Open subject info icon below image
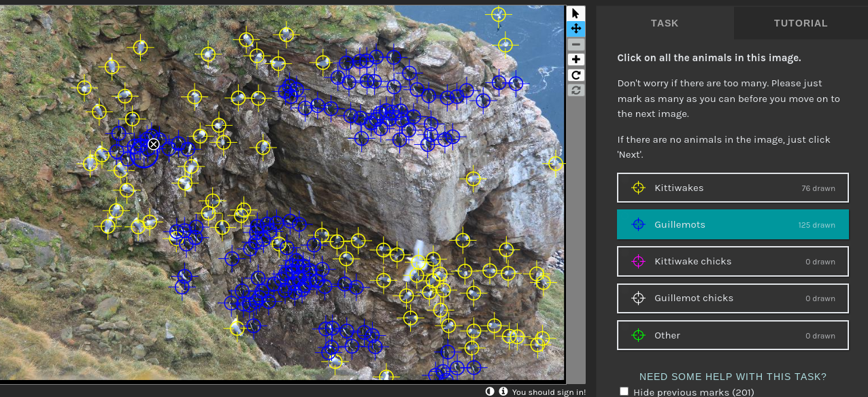 tap(503, 392)
